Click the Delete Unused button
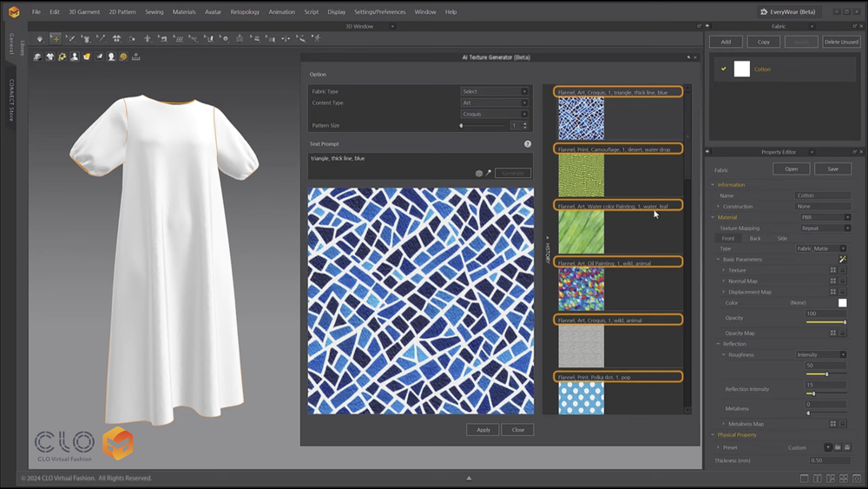Image resolution: width=868 pixels, height=489 pixels. tap(840, 42)
